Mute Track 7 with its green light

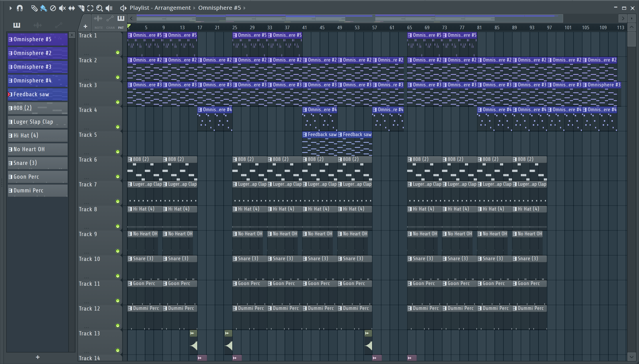click(118, 202)
